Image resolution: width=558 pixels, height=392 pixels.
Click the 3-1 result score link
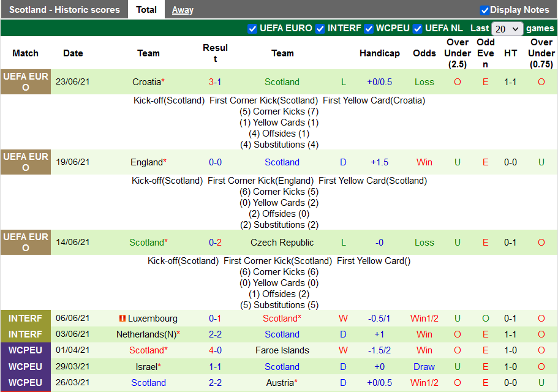click(215, 82)
